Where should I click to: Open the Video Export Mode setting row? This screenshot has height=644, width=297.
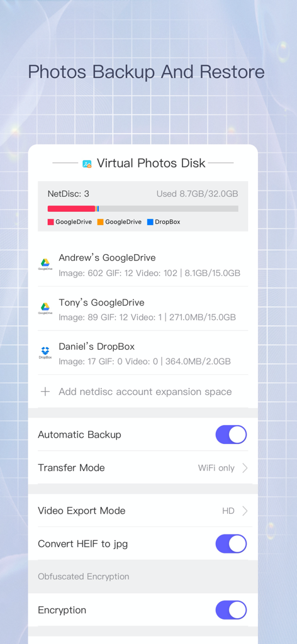143,511
